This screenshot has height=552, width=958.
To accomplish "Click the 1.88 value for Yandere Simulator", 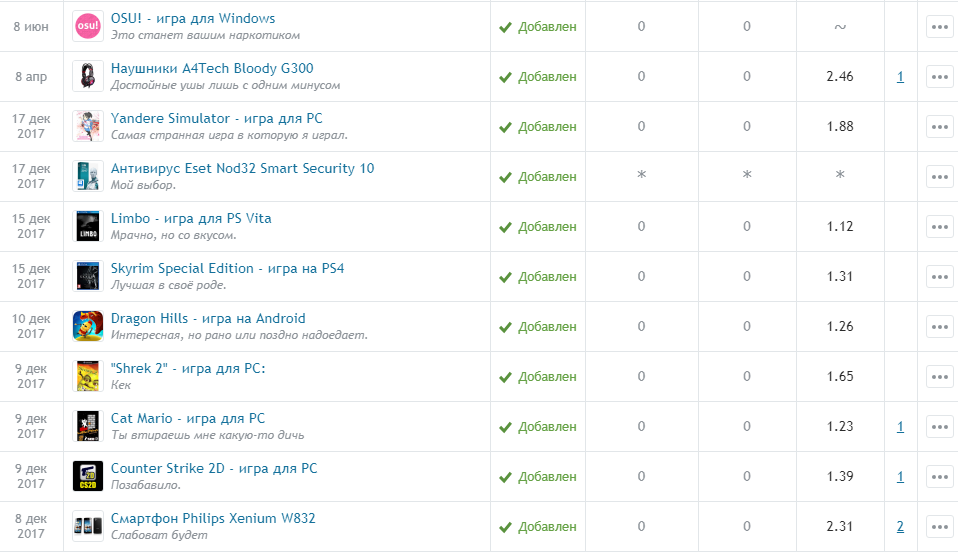I will [x=839, y=127].
